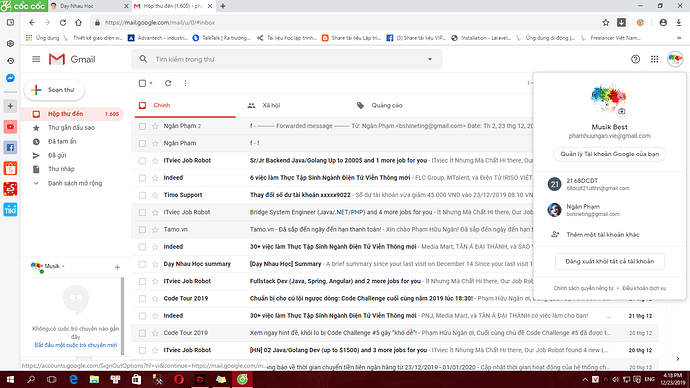The width and height of the screenshot is (690, 388).
Task: Bookmark this page star icon
Action: (606, 22)
